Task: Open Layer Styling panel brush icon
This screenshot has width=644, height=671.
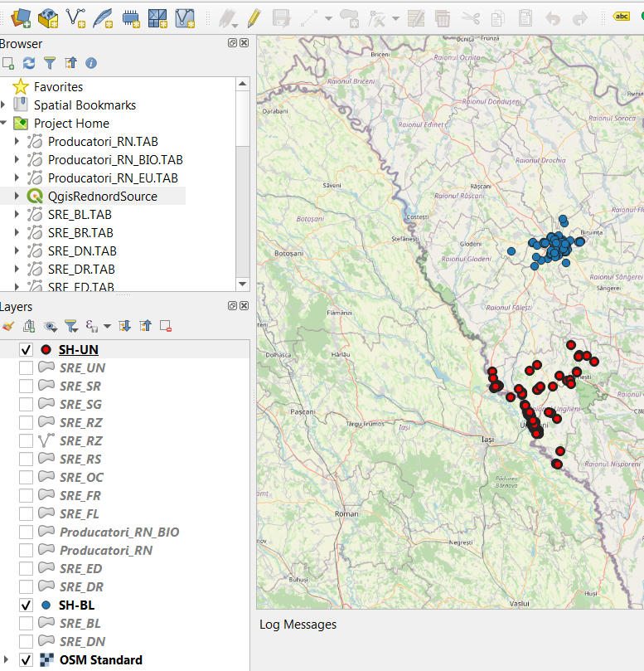Action: [8, 326]
